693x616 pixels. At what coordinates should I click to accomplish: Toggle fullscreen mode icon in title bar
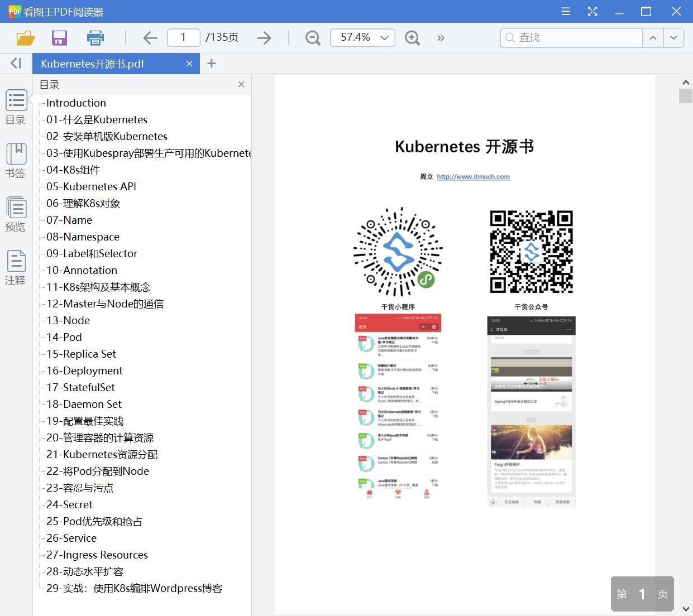tap(592, 11)
